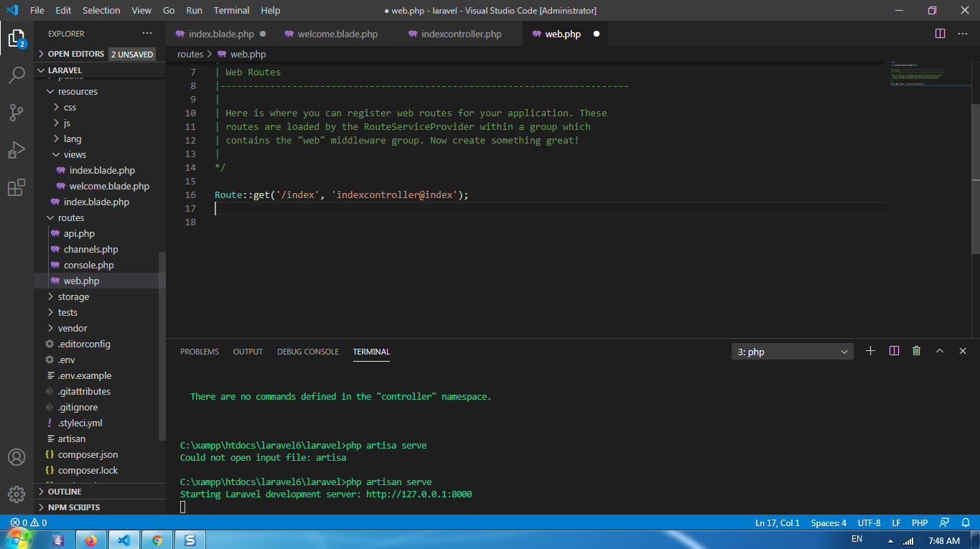Click routes in the breadcrumb path

coord(190,54)
